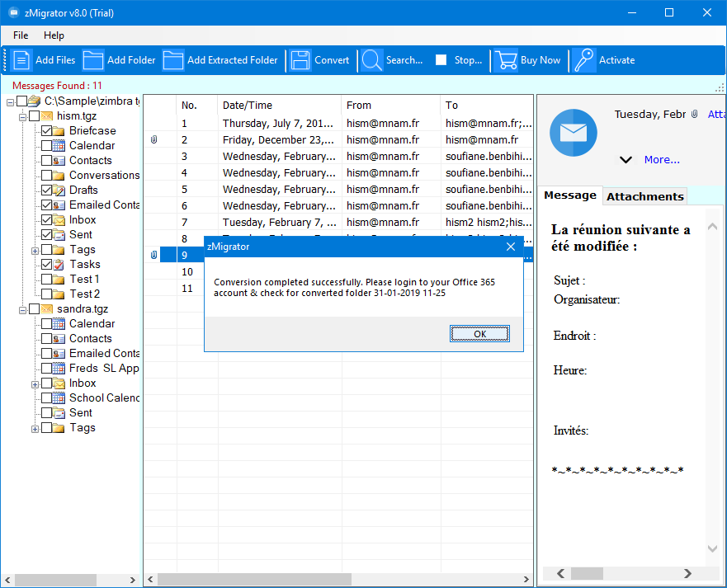Viewport: 727px width, 588px height.
Task: Click the Date/Time column header
Action: (280, 106)
